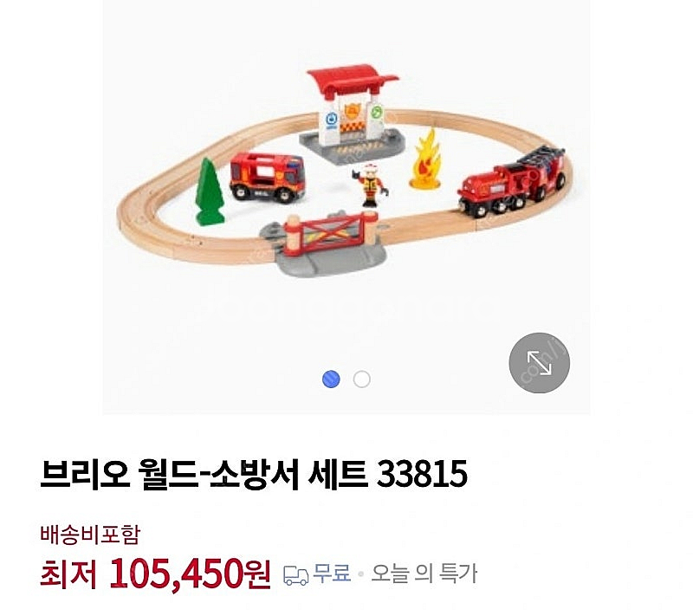693x616 pixels.
Task: Open the 무료 free shipping label
Action: [x=332, y=574]
